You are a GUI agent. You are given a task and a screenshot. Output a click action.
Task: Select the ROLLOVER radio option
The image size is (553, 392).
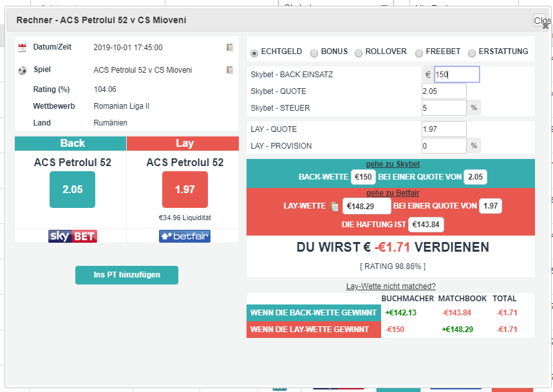[x=359, y=53]
